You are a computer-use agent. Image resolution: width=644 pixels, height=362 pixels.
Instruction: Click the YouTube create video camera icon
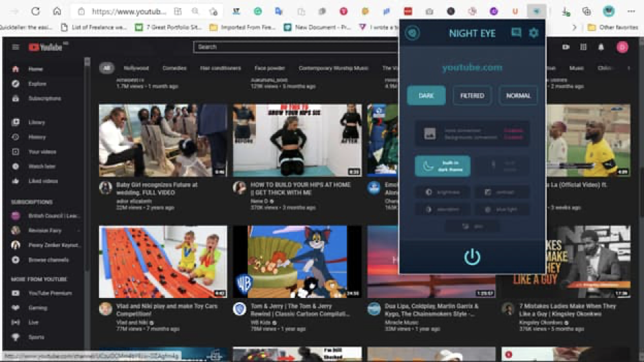tap(566, 47)
